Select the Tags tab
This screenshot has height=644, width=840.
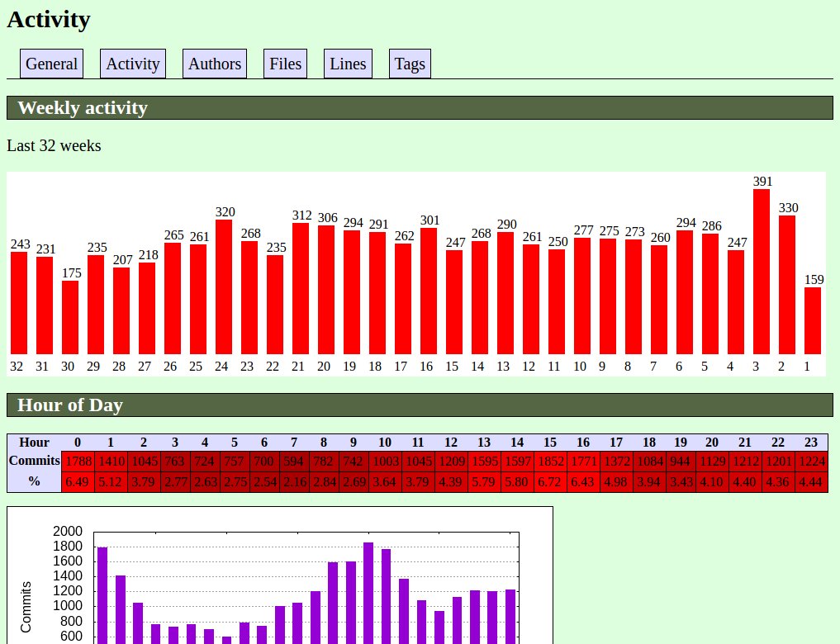pos(410,64)
